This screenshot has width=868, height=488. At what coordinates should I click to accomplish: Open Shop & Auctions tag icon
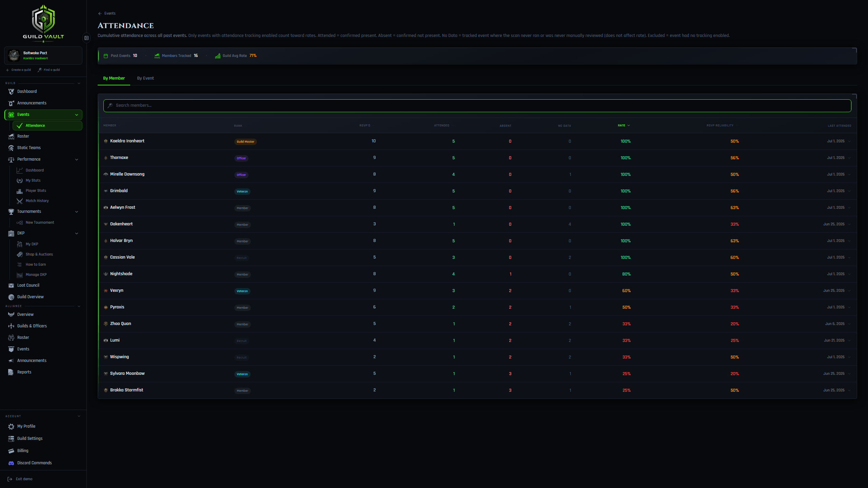coord(20,255)
